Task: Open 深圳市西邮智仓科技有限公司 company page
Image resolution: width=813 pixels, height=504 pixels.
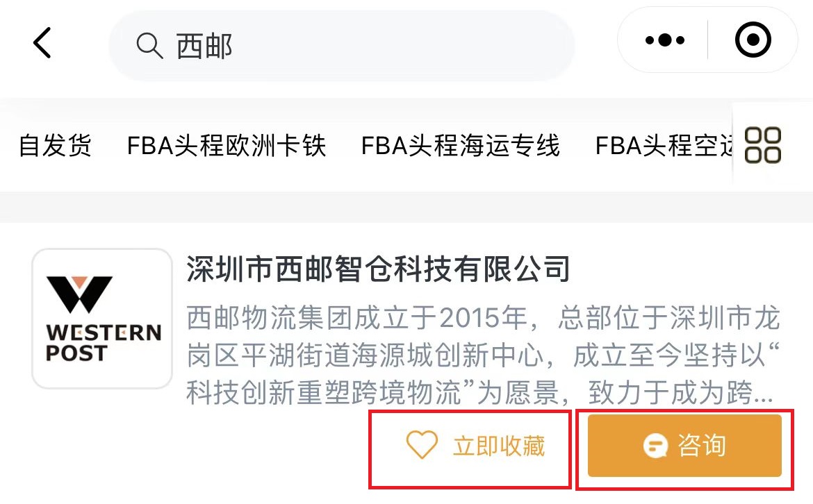Action: [377, 272]
